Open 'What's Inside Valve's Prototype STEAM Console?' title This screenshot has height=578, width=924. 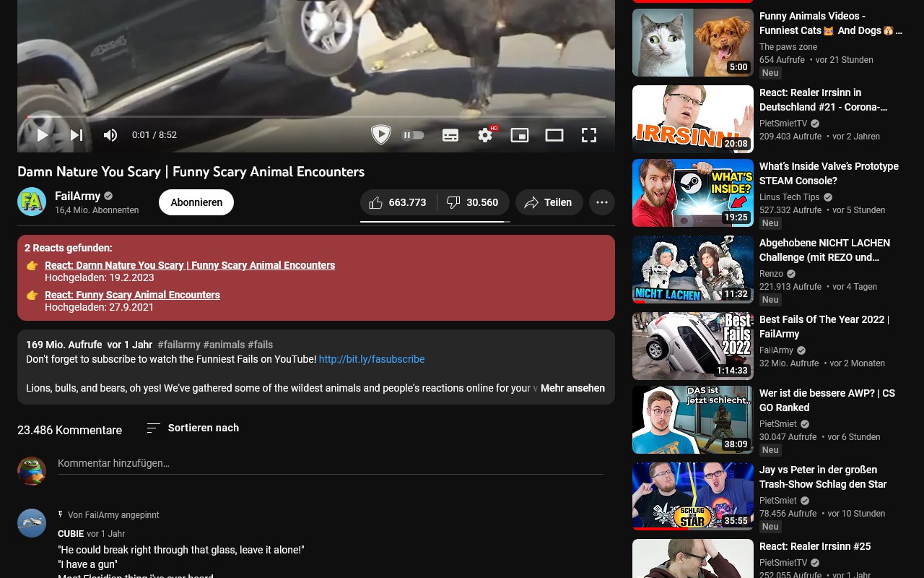(x=829, y=173)
